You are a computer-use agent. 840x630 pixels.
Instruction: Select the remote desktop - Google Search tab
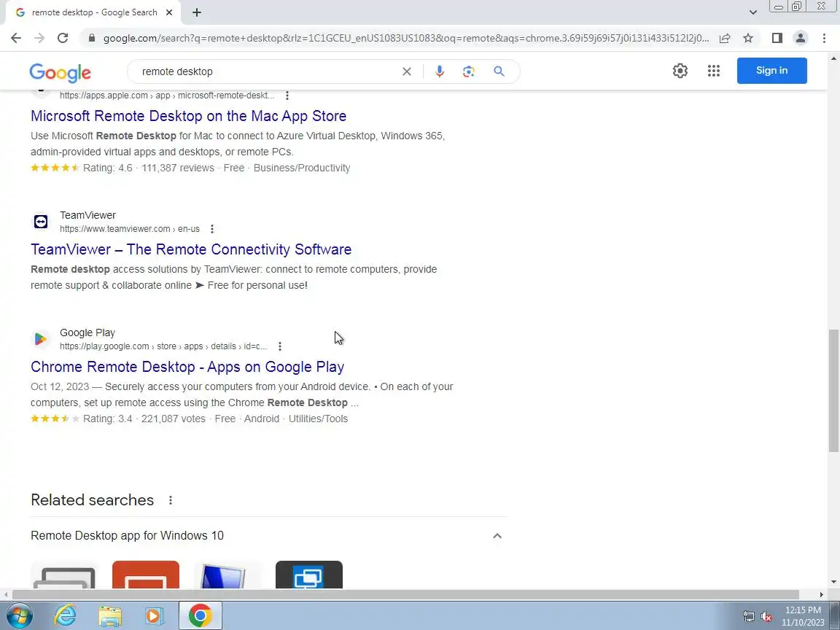[94, 12]
